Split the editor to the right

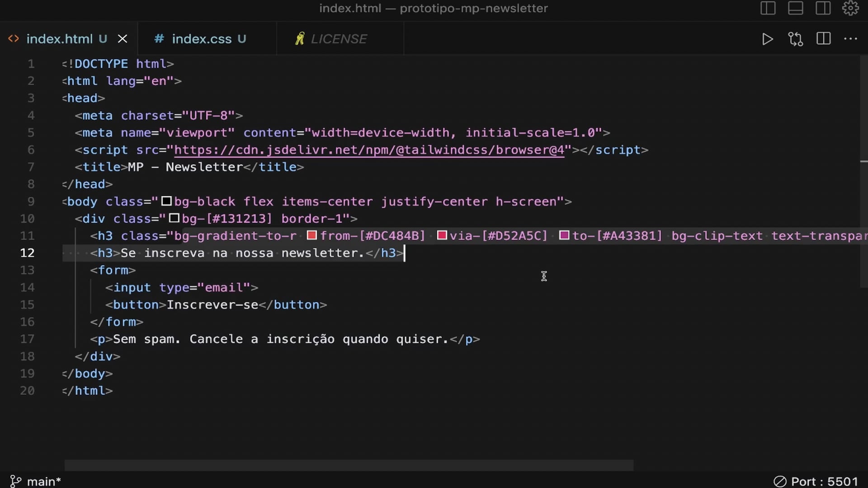pyautogui.click(x=823, y=39)
